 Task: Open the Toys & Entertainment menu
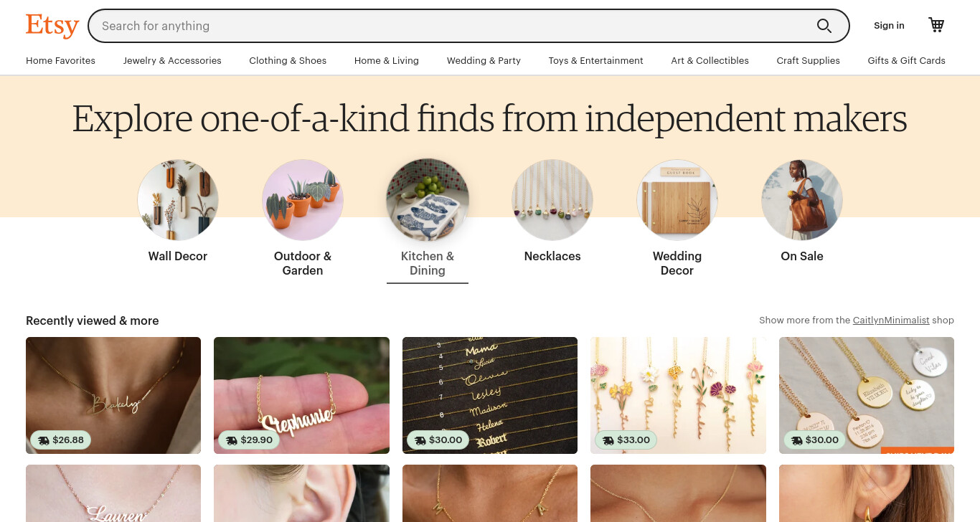coord(595,61)
